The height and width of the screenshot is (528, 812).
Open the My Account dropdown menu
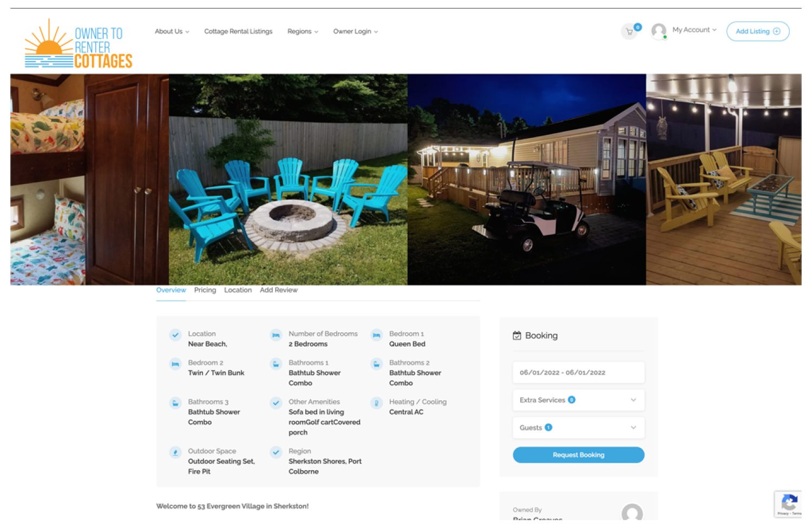coord(695,30)
